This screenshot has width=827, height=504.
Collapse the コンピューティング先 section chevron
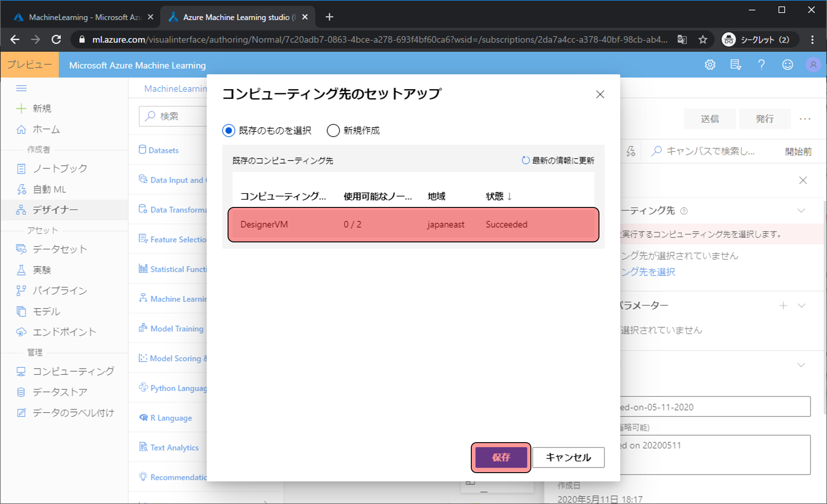click(x=801, y=211)
